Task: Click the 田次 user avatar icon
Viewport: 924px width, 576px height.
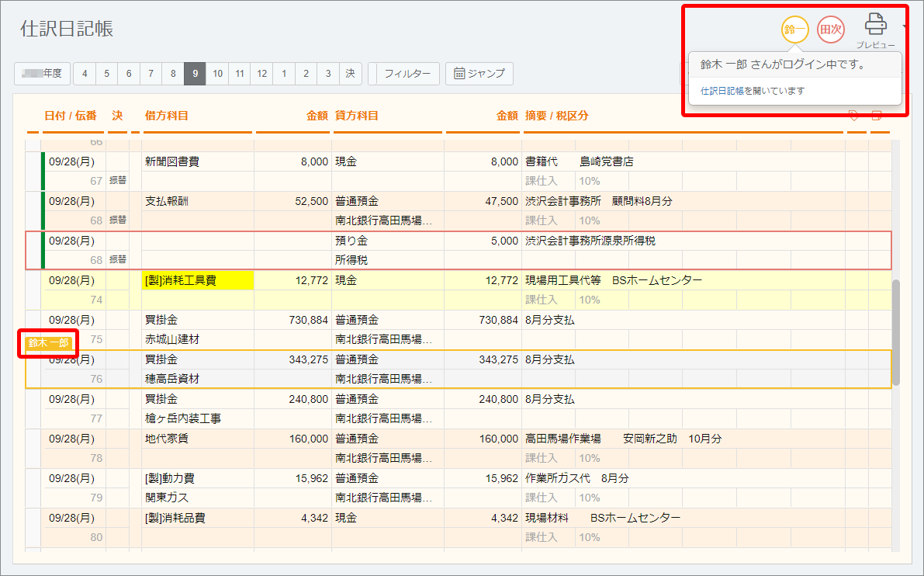Action: 831,29
